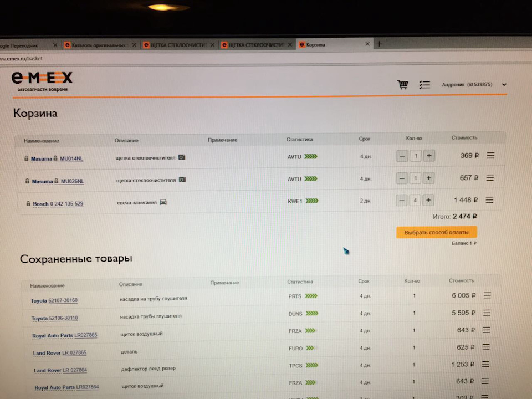Click FURO statistics for Land Rover LR 027865
This screenshot has height=399, width=532.
(301, 348)
